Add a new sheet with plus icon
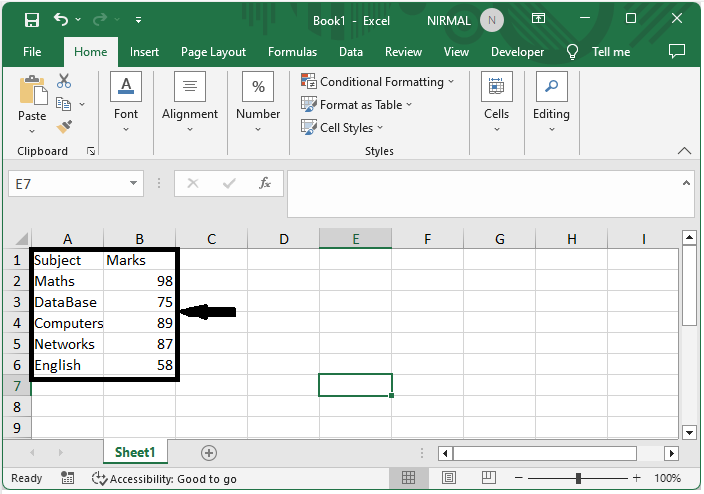The image size is (704, 494). tap(208, 453)
